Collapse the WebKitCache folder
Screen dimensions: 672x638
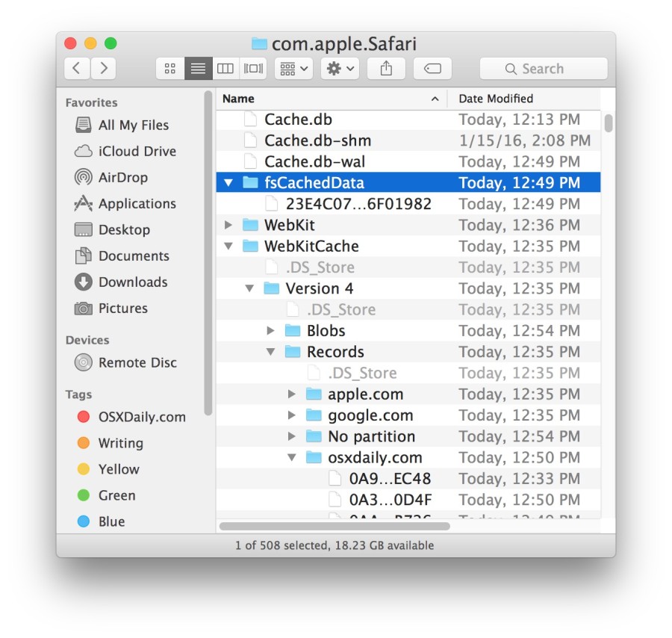228,246
